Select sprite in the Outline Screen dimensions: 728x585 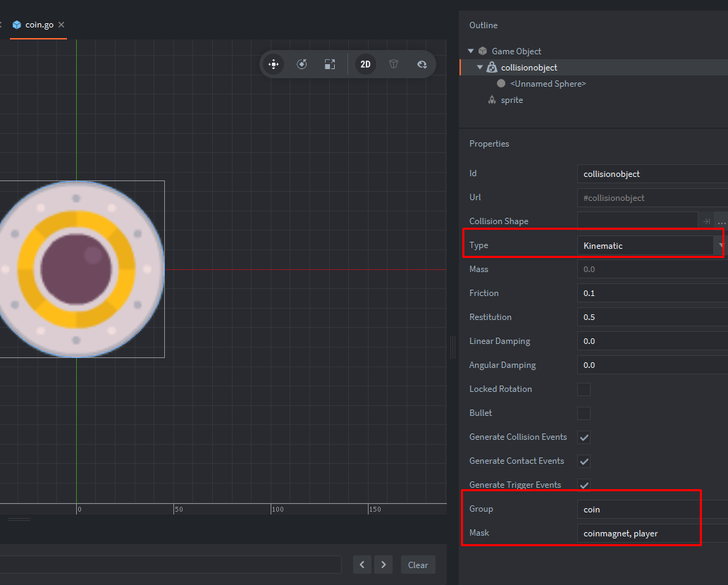(512, 100)
